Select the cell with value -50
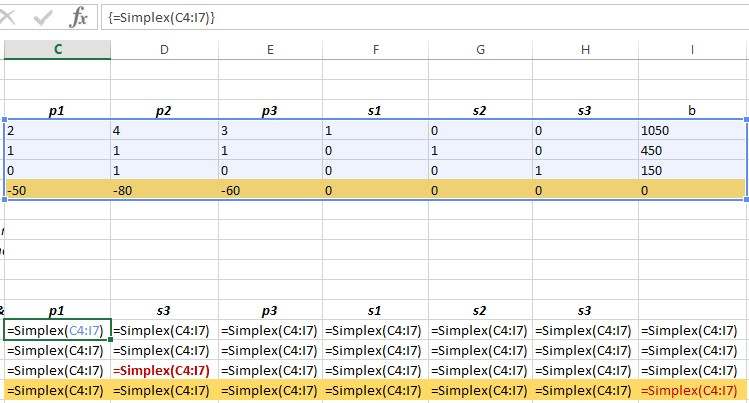This screenshot has height=403, width=749. coord(58,190)
